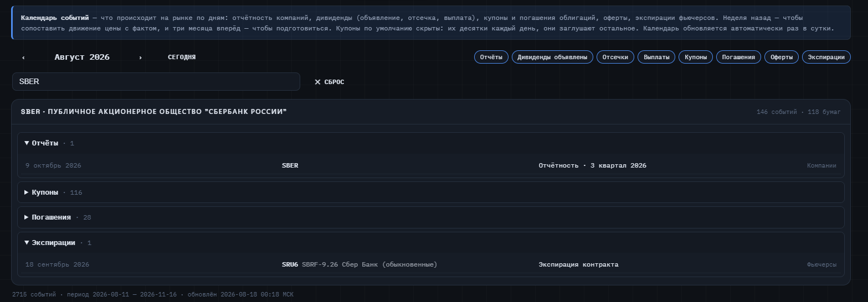This screenshot has height=302, width=868.
Task: Click the Сбербанк России issuer header
Action: [153, 112]
